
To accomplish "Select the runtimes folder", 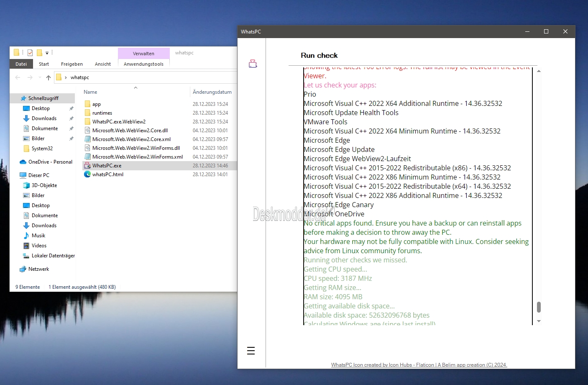I will [x=102, y=113].
